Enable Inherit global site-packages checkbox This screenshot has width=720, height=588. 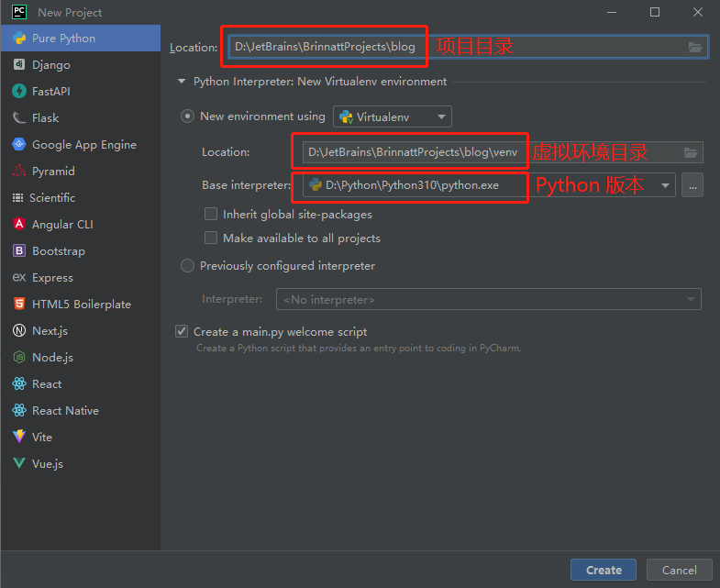point(211,214)
